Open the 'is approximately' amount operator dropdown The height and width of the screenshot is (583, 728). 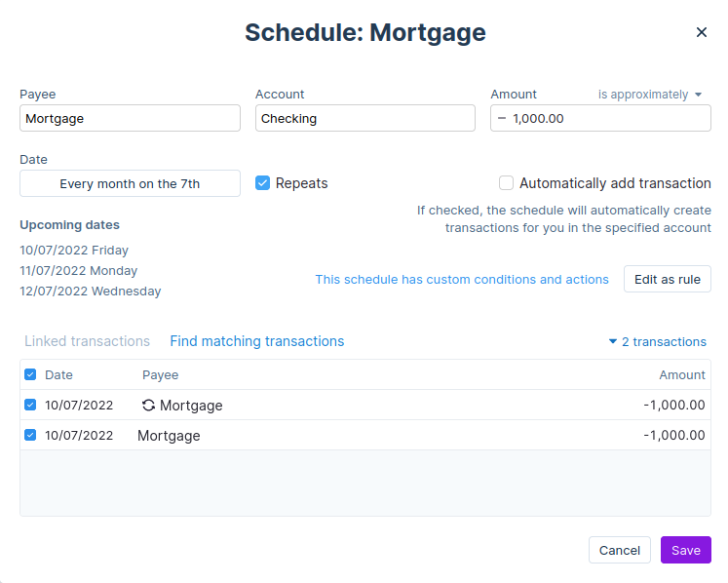650,95
